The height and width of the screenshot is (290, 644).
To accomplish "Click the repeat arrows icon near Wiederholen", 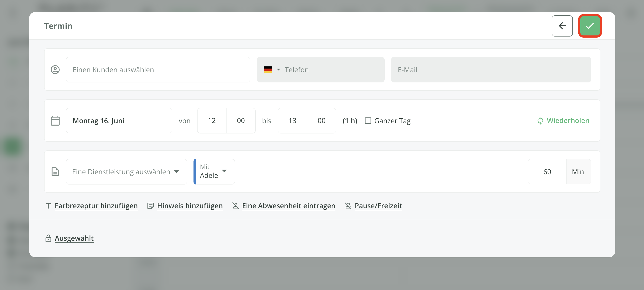I will point(540,121).
